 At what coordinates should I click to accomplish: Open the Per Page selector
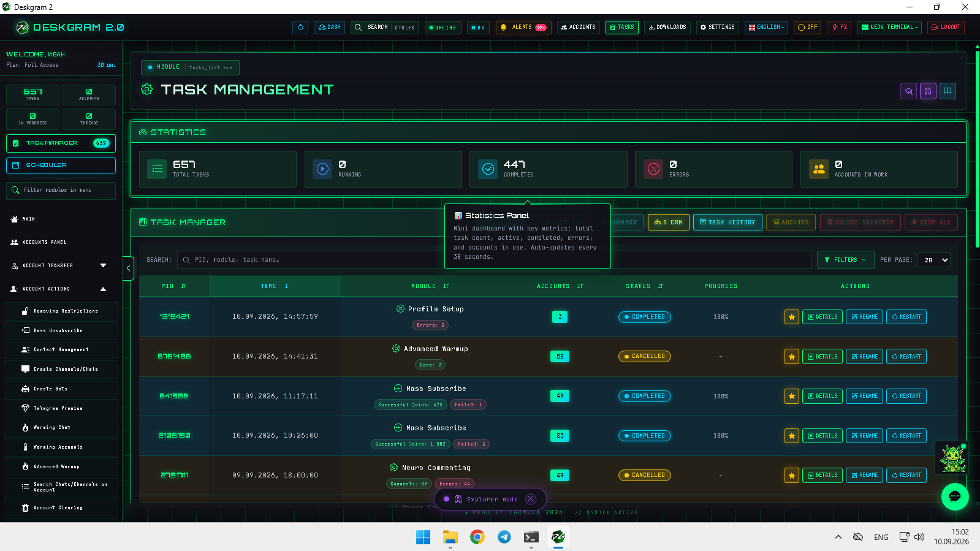click(x=934, y=260)
